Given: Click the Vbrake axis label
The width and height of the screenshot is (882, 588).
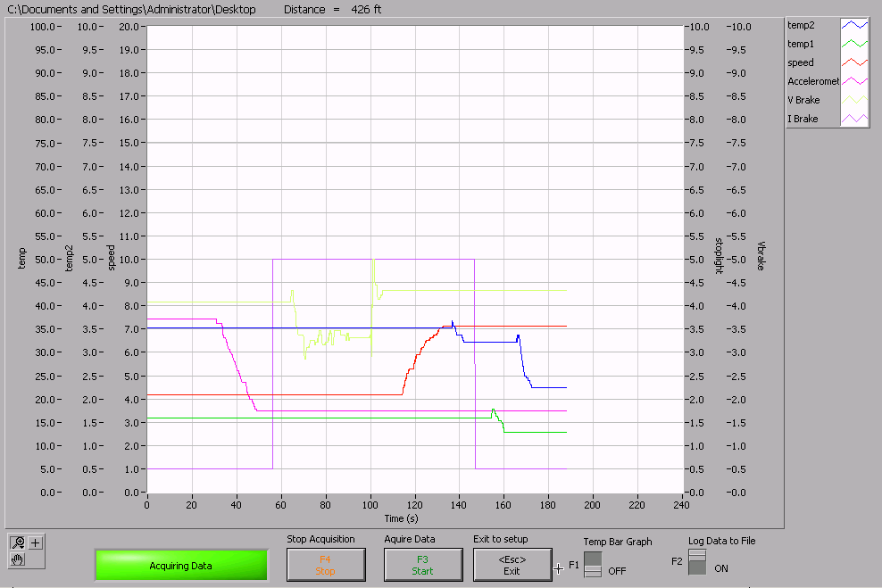Looking at the screenshot, I should coord(761,256).
